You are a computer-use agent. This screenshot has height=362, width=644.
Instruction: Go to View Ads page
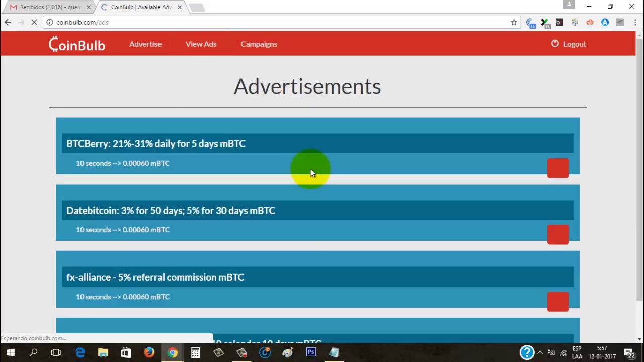(x=201, y=44)
